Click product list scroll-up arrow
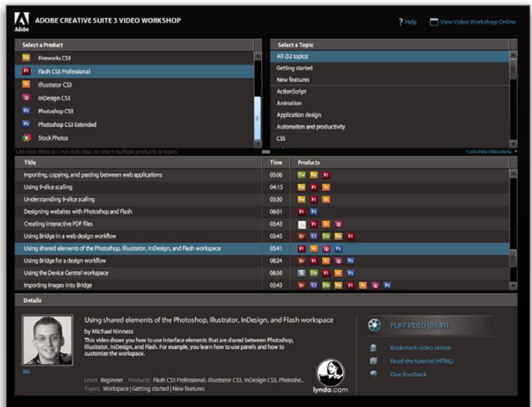The width and height of the screenshot is (532, 407). tap(258, 56)
